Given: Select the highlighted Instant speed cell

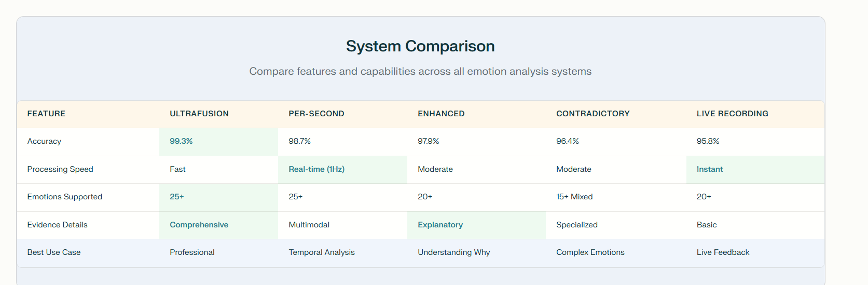Looking at the screenshot, I should [x=709, y=169].
